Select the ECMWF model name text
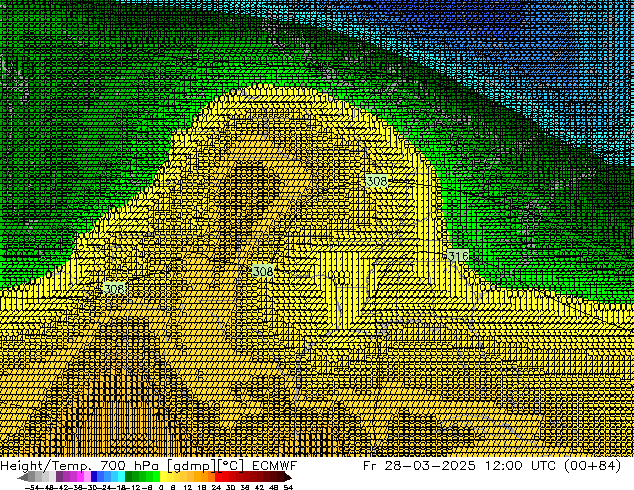The width and height of the screenshot is (634, 490). (275, 465)
